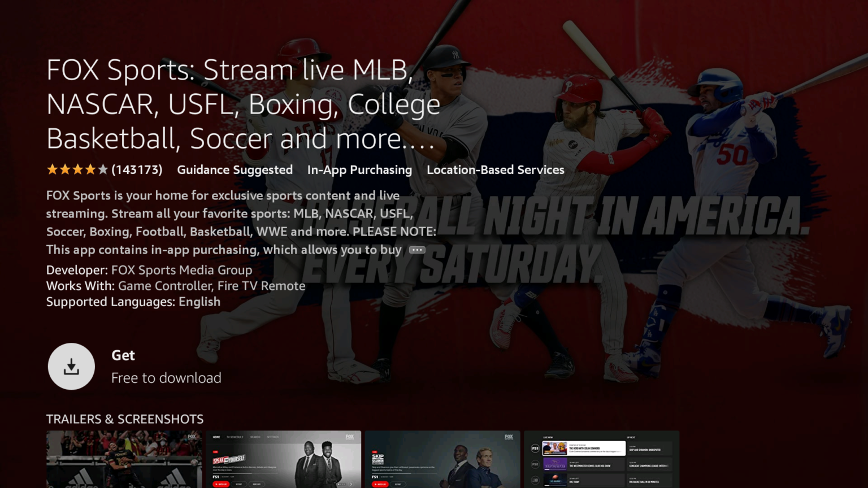The height and width of the screenshot is (488, 868).
Task: Click the Get download icon
Action: coord(71,366)
